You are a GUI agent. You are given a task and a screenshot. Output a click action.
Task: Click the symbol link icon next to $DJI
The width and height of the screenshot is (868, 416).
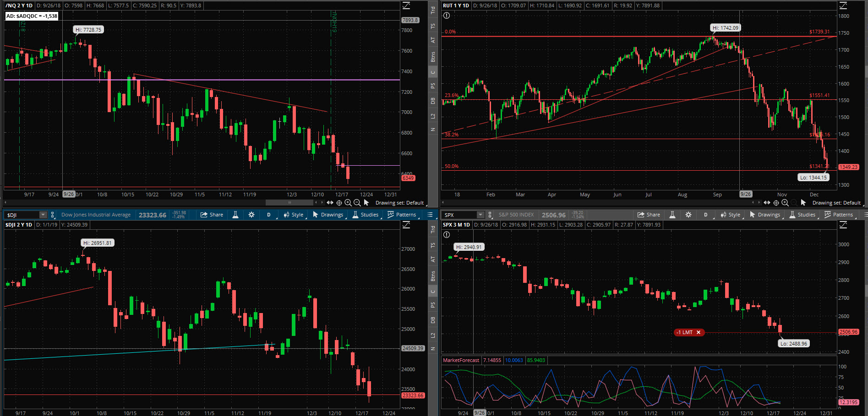(53, 215)
